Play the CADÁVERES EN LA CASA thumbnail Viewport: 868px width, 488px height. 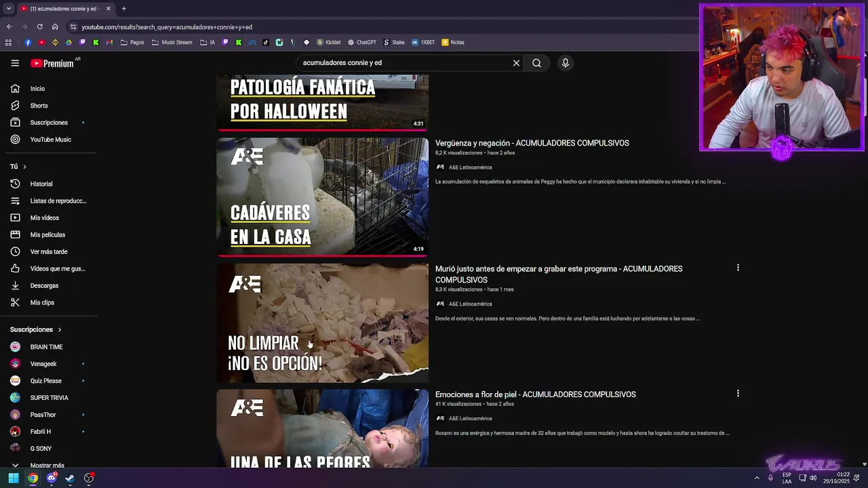(323, 197)
